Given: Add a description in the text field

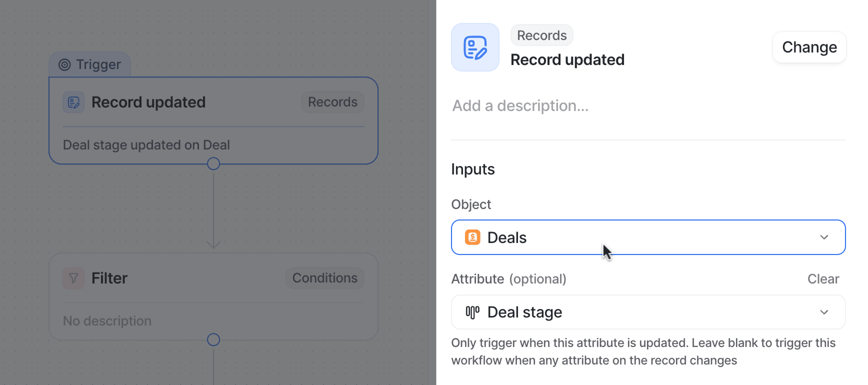Looking at the screenshot, I should (520, 106).
